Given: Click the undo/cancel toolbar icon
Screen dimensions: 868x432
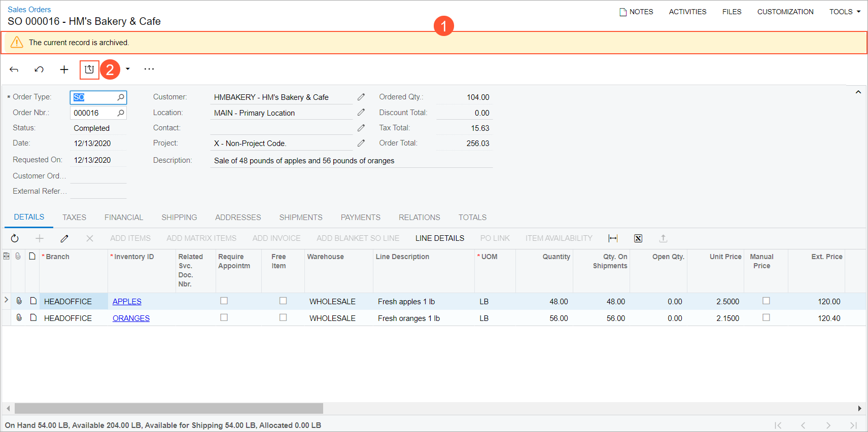Looking at the screenshot, I should pyautogui.click(x=39, y=69).
